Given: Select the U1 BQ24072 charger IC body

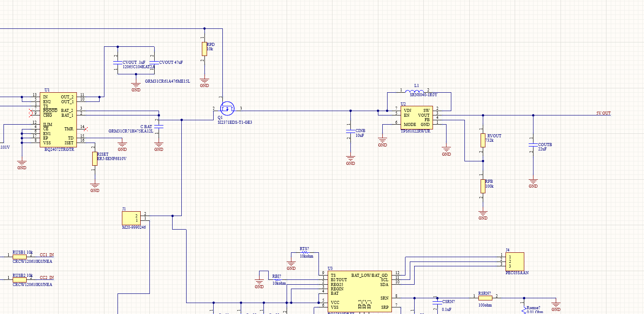Looking at the screenshot, I should pos(58,120).
